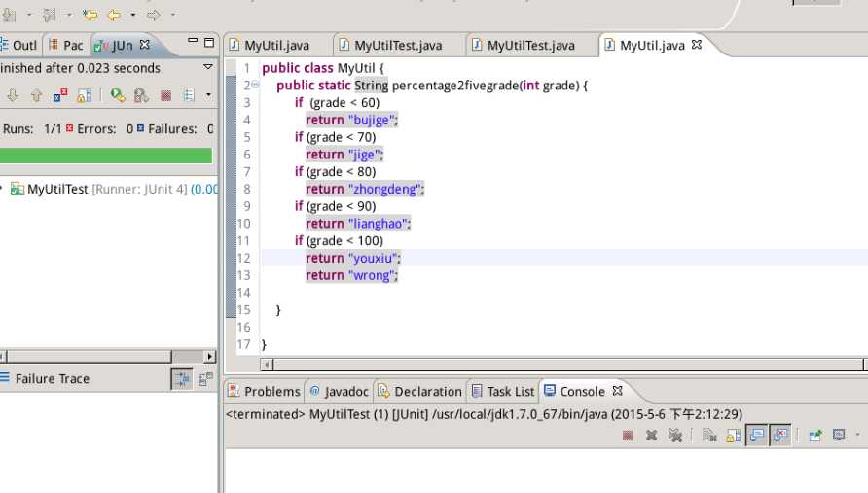
Task: Open the console selection dropdown arrow
Action: (858, 435)
